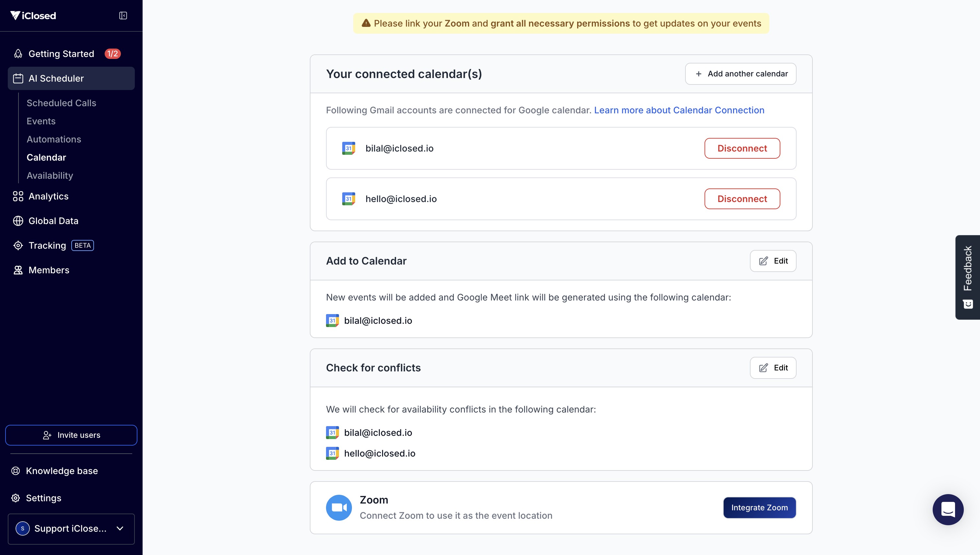Go to the Availability submenu item

pos(50,176)
